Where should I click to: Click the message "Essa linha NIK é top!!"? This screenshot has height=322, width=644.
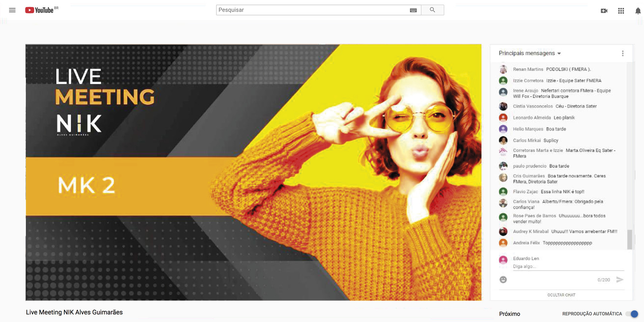tap(562, 192)
